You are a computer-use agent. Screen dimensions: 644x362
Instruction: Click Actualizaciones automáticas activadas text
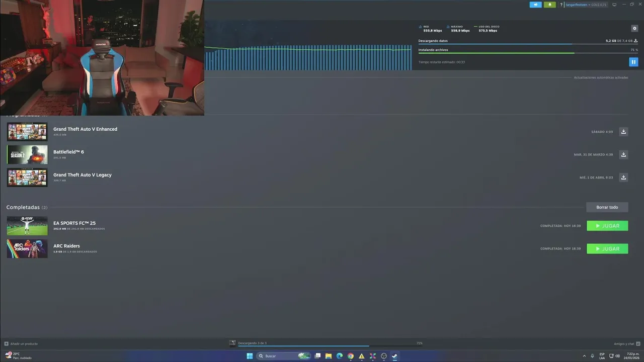[601, 77]
